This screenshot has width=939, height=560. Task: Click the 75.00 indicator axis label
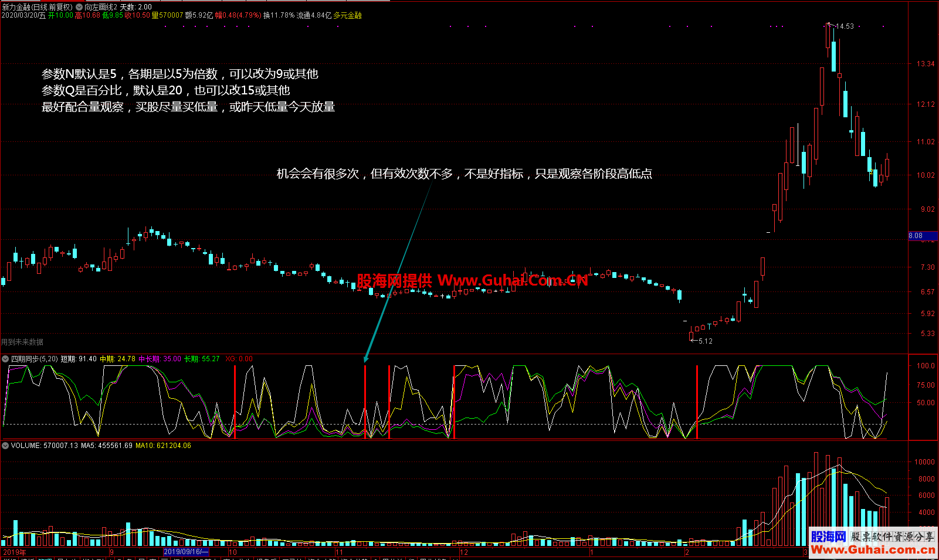926,385
